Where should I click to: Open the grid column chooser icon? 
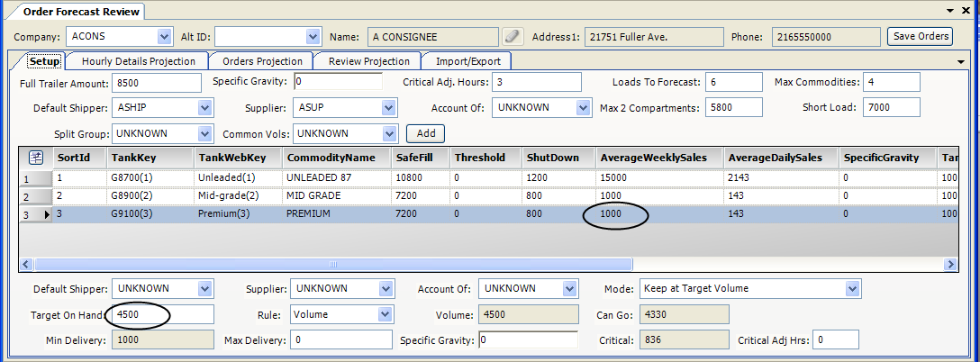[36, 158]
